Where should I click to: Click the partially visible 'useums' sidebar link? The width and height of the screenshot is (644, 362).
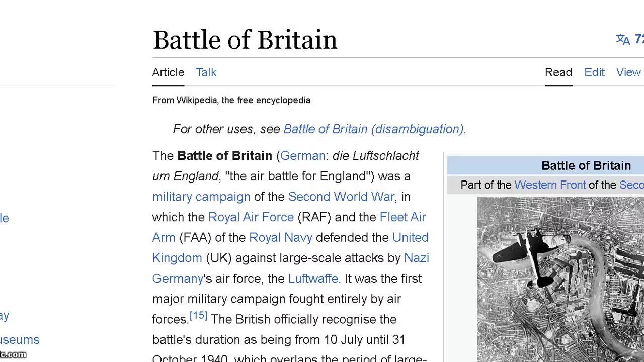pyautogui.click(x=20, y=340)
